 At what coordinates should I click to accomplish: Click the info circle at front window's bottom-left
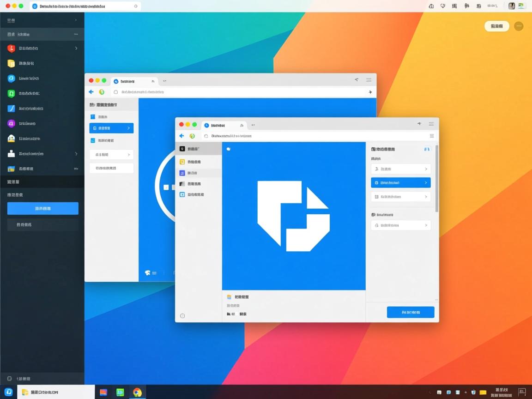pos(182,316)
